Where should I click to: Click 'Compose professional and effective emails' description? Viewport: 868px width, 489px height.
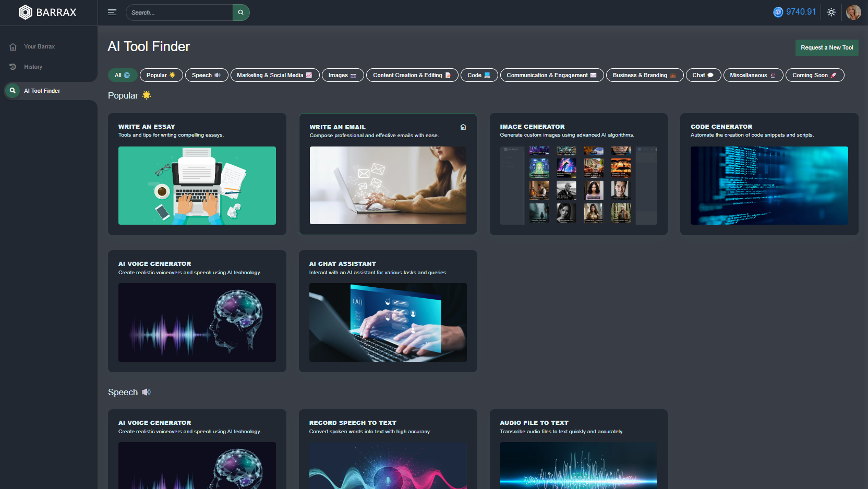coord(374,136)
